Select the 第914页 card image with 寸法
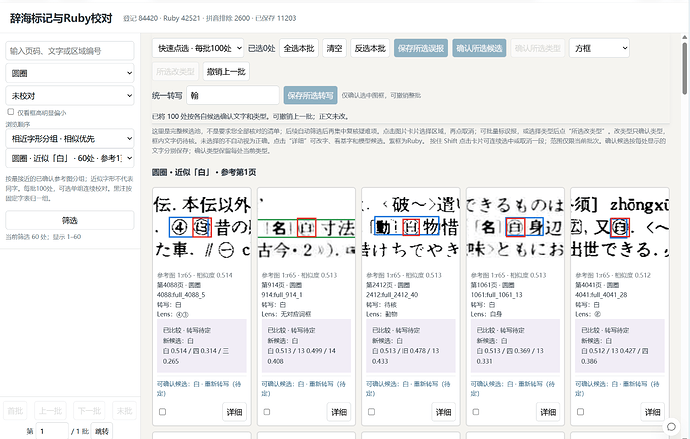This screenshot has height=439, width=690. coord(306,227)
